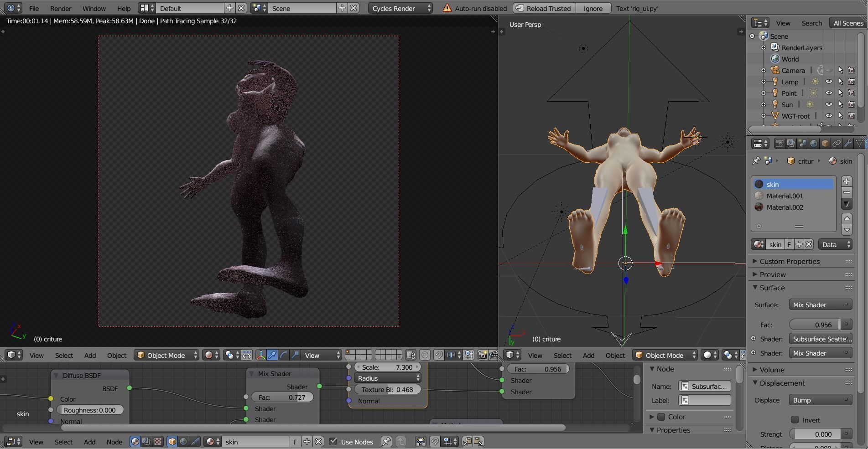
Task: Open the File menu
Action: pos(34,8)
